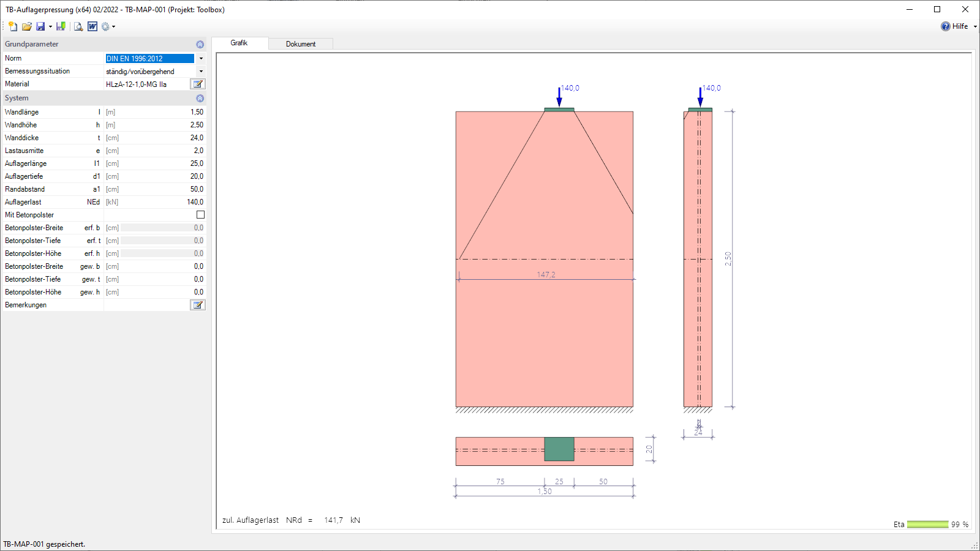The image size is (980, 551).
Task: Save the document with the floppy icon
Action: (x=40, y=26)
